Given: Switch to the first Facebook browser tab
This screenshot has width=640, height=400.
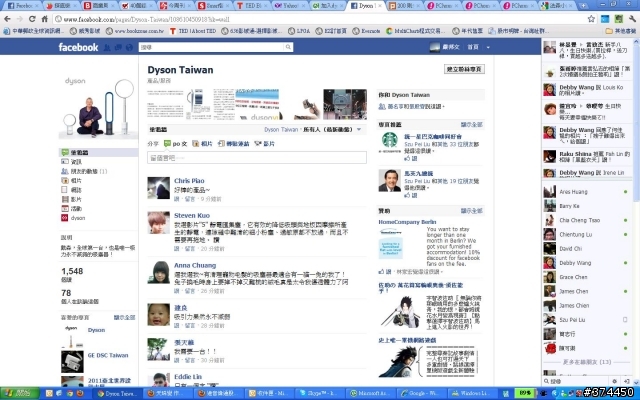Looking at the screenshot, I should click(x=23, y=6).
